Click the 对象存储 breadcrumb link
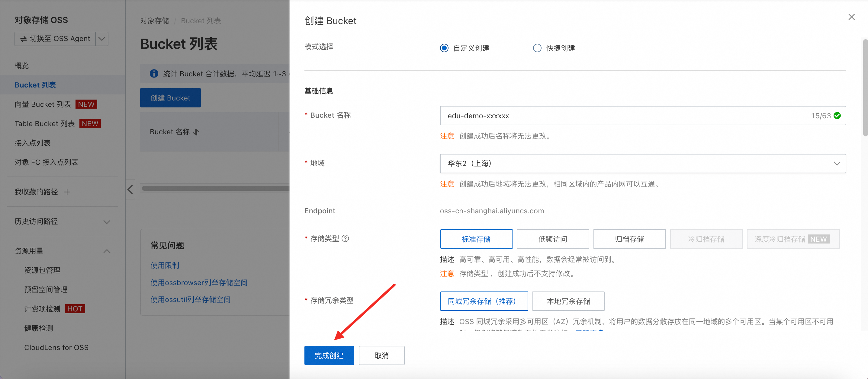 click(155, 21)
